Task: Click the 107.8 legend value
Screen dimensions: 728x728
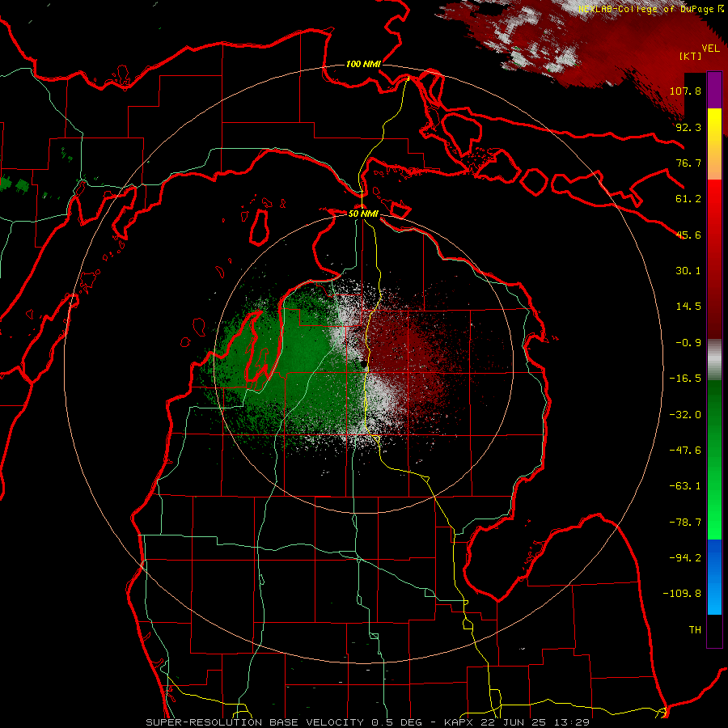Action: pyautogui.click(x=685, y=91)
